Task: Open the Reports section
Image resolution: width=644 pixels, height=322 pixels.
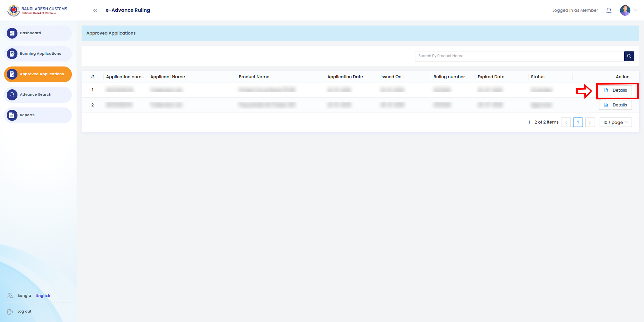Action: click(x=38, y=115)
